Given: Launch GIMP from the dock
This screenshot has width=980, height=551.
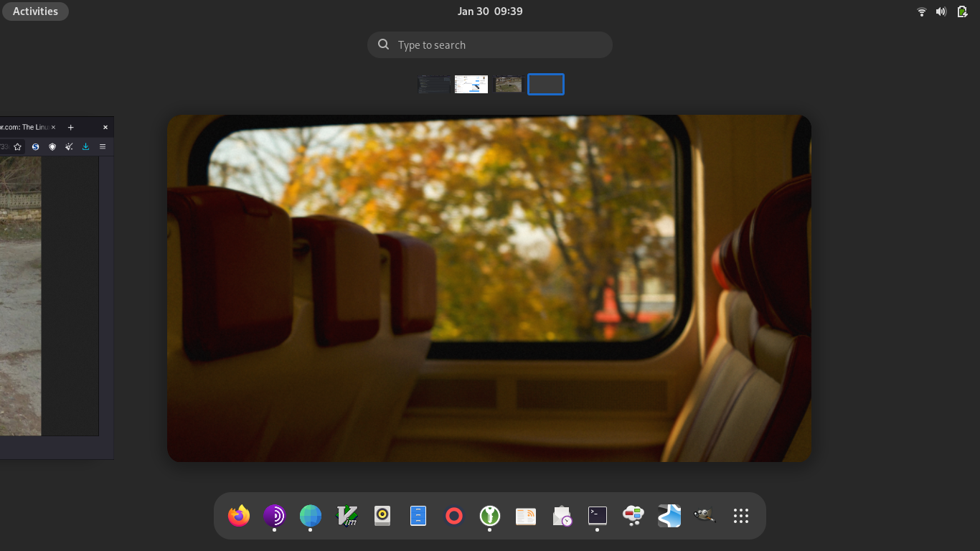Looking at the screenshot, I should tap(705, 516).
